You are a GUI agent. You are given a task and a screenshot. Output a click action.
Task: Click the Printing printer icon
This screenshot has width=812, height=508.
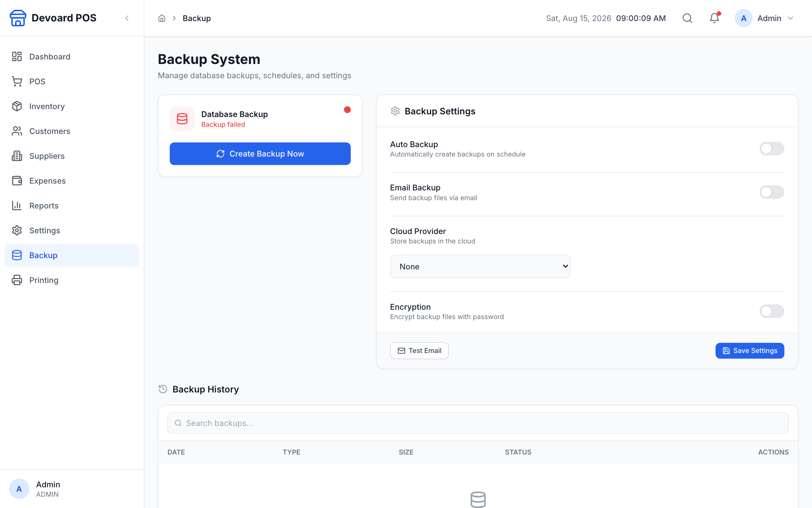[x=17, y=280]
